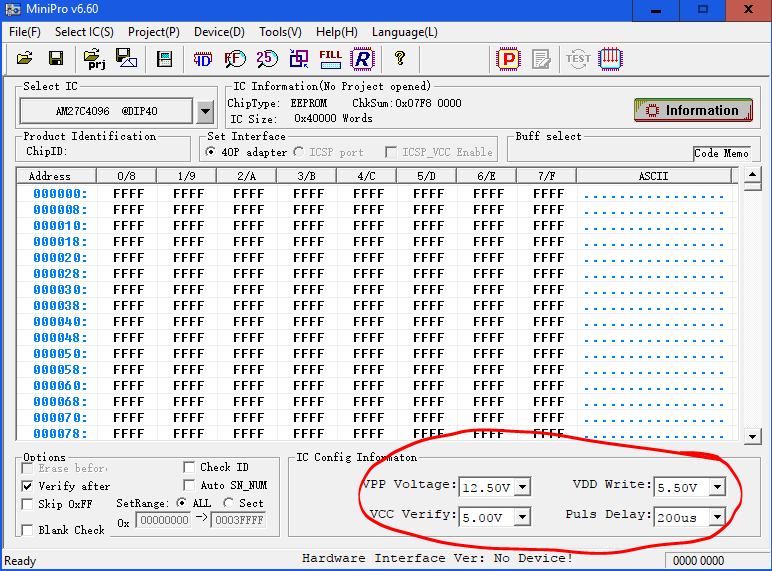Select the Sect set range radio button

[228, 503]
